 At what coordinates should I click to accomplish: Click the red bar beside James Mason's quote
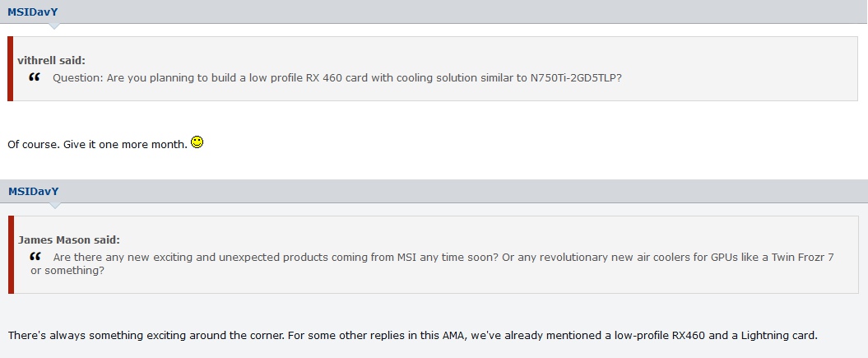pyautogui.click(x=11, y=254)
